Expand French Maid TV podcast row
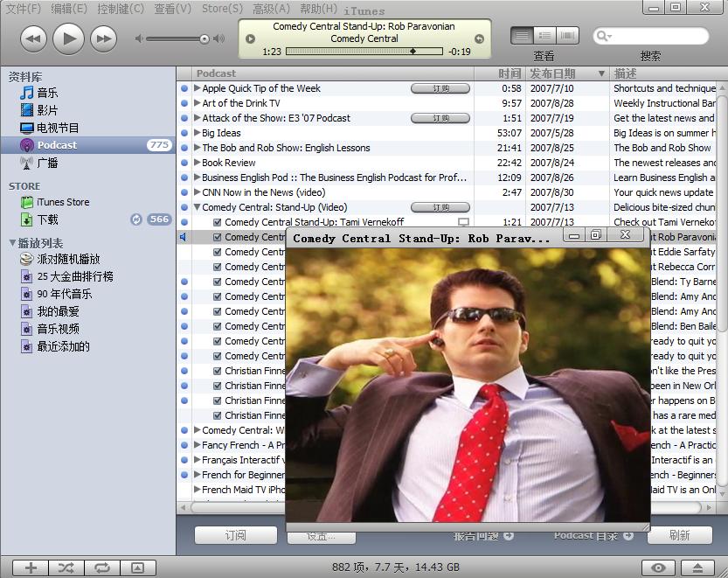Image resolution: width=728 pixels, height=578 pixels. [x=198, y=490]
